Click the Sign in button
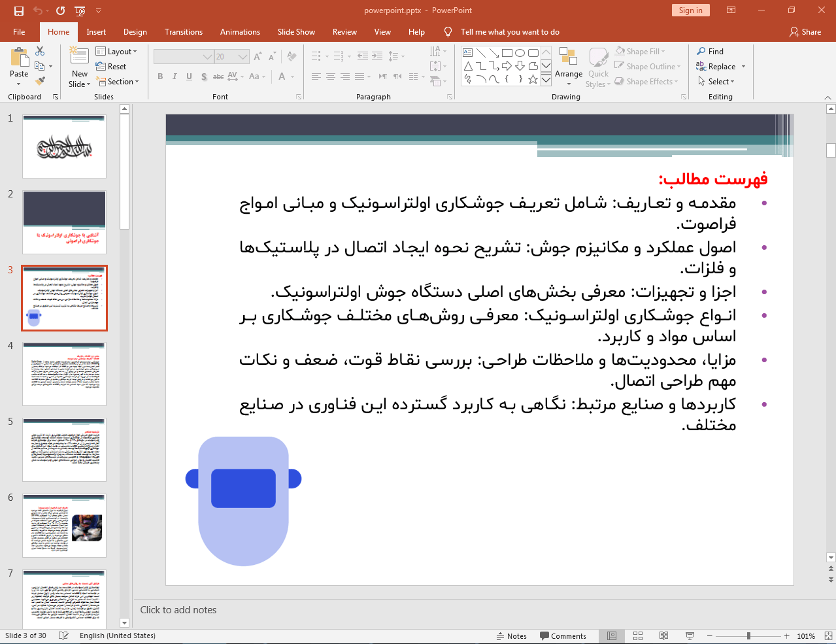 (x=690, y=10)
